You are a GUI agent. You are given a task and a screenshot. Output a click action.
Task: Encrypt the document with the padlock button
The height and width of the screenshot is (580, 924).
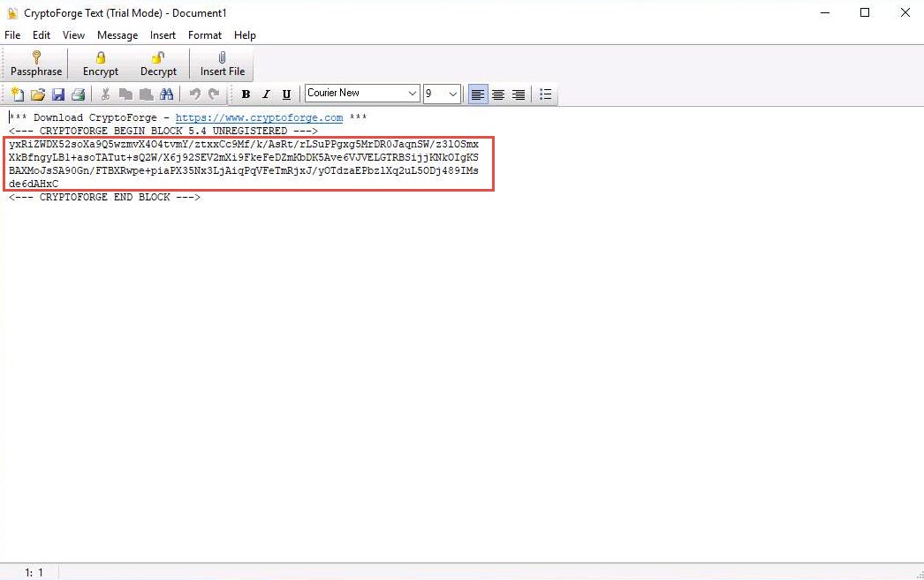[101, 64]
